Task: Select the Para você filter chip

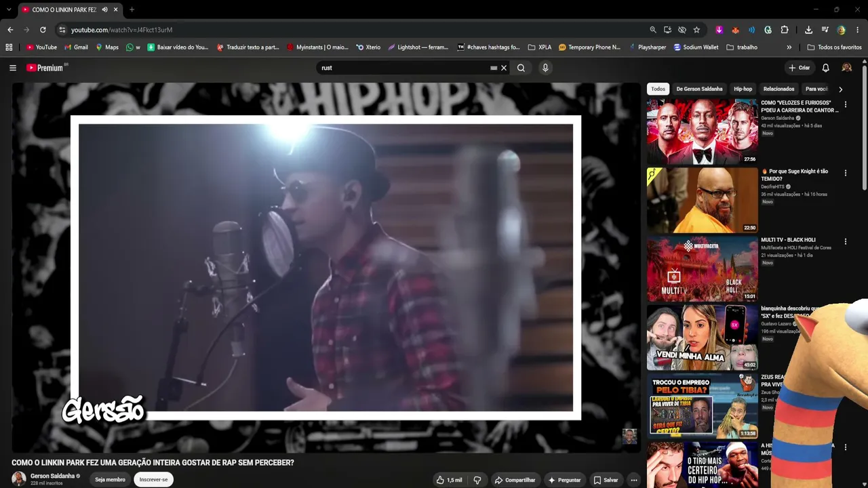Action: tap(816, 89)
